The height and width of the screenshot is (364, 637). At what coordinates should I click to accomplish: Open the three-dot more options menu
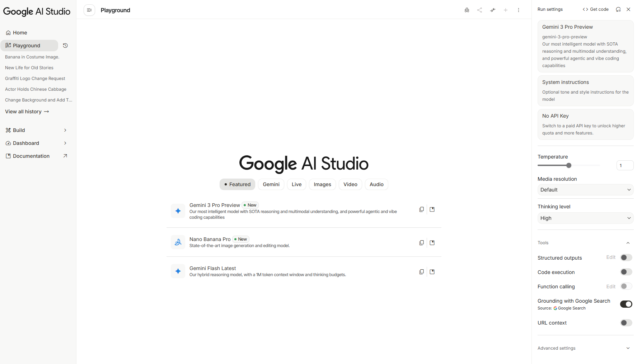click(519, 10)
